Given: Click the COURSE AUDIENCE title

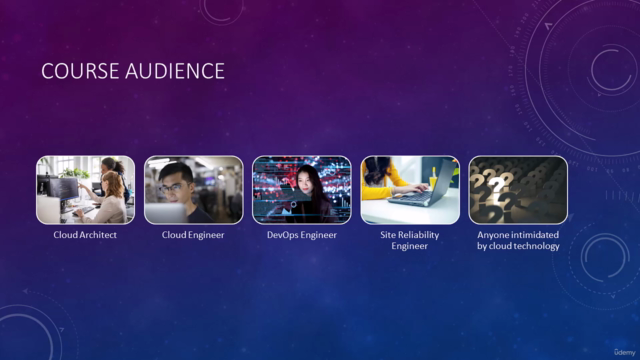Looking at the screenshot, I should point(133,71).
